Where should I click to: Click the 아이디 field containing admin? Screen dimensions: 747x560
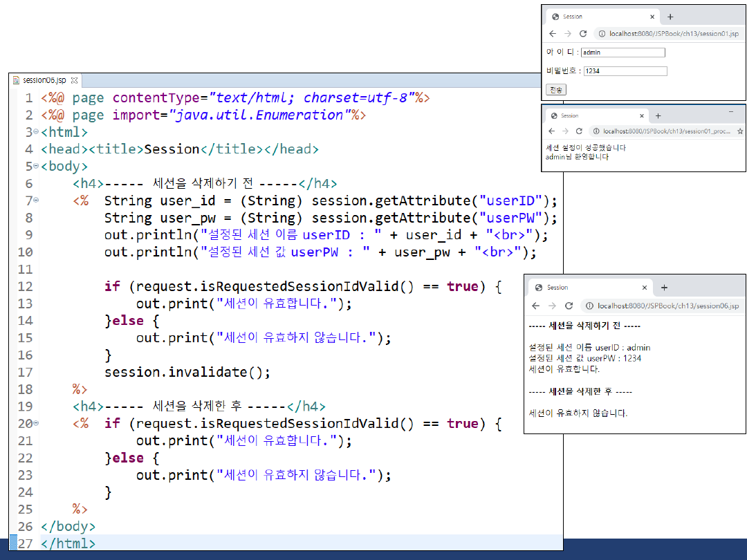[622, 53]
